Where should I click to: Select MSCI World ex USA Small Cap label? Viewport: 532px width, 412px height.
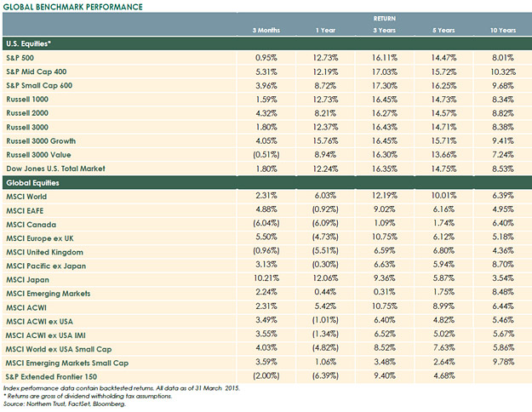pos(59,349)
